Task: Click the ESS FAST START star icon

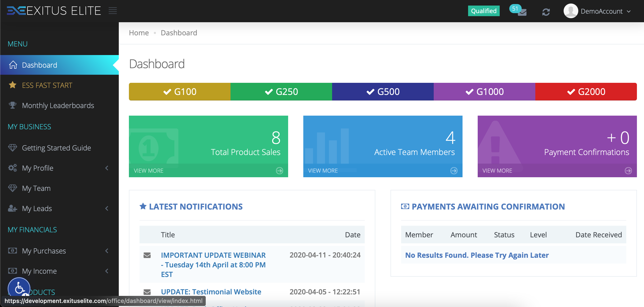Action: click(13, 85)
